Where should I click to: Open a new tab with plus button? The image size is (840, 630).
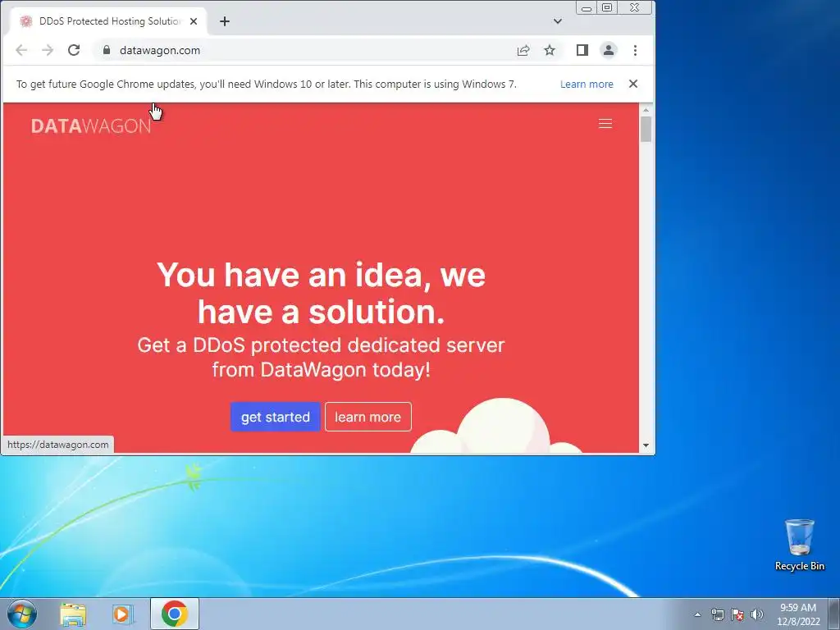pos(225,21)
